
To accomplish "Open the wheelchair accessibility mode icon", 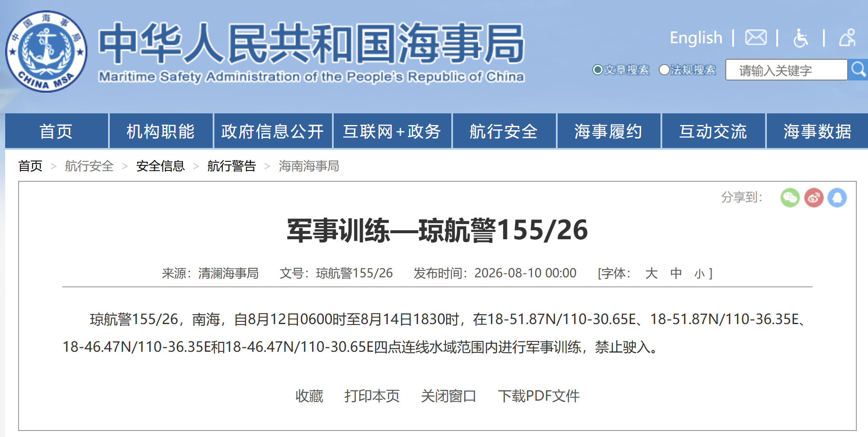I will click(x=801, y=38).
